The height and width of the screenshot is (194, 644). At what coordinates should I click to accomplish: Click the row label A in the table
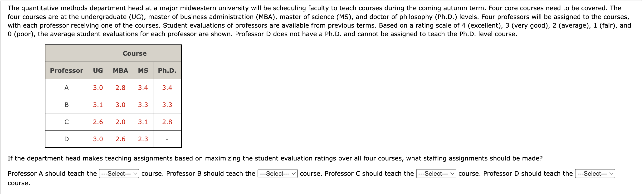(x=66, y=87)
